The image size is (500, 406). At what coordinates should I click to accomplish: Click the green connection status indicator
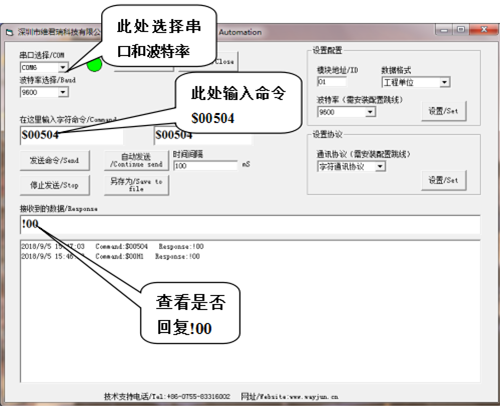click(x=94, y=64)
